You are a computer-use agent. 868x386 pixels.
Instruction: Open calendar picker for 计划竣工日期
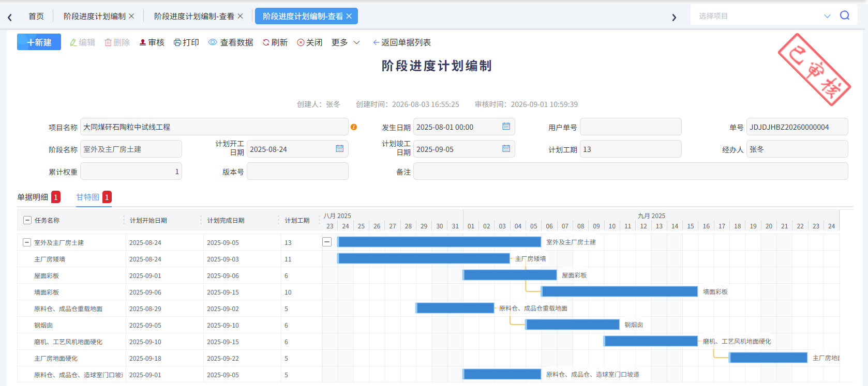coord(506,149)
